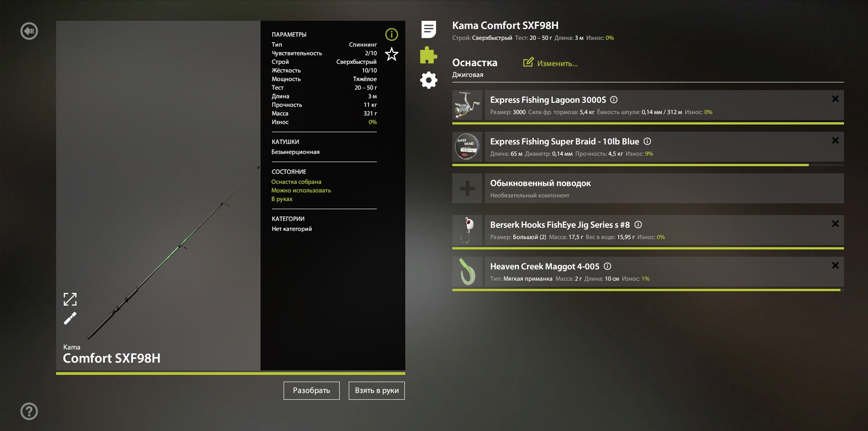This screenshot has width=868, height=431.
Task: Click the Взять в руки button
Action: tap(377, 391)
